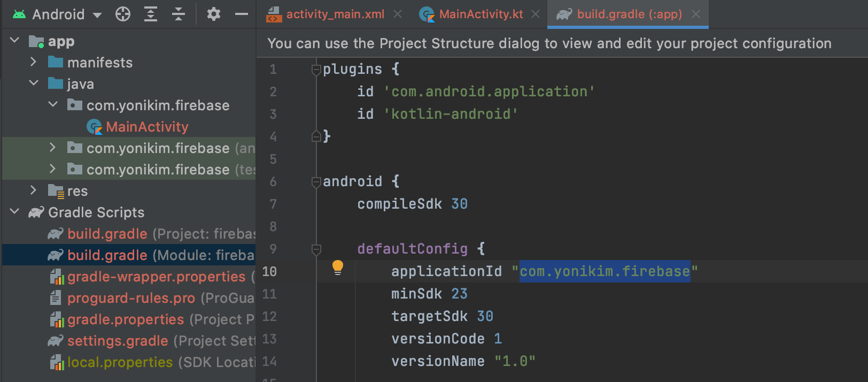Click the selected text com.yonikim.firebase
868x382 pixels.
604,272
